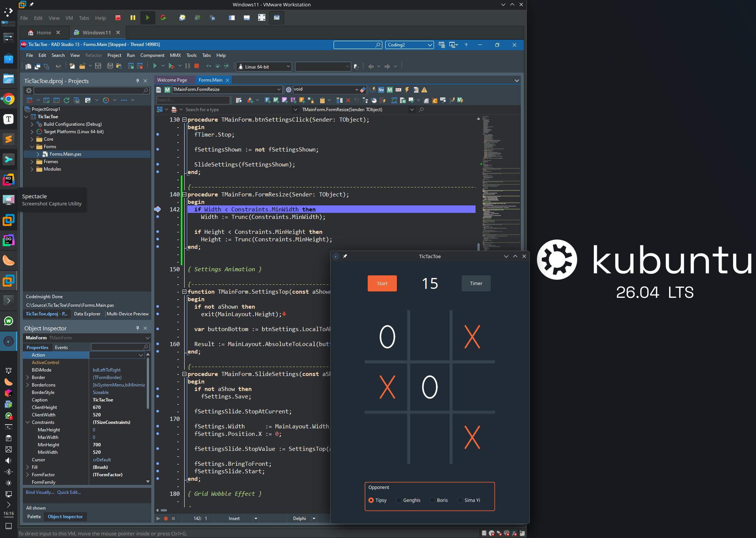
Task: Open the Linux 64-bit platform dropdown
Action: coord(264,67)
